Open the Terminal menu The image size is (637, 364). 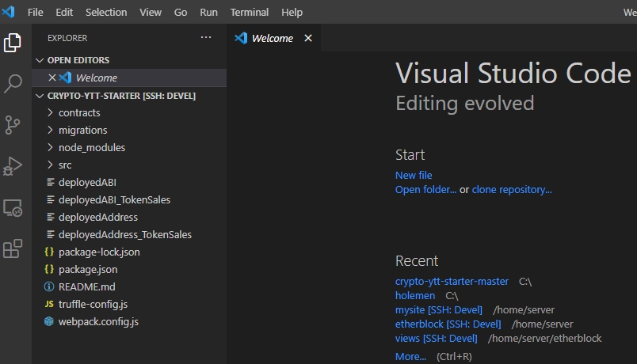(x=250, y=12)
